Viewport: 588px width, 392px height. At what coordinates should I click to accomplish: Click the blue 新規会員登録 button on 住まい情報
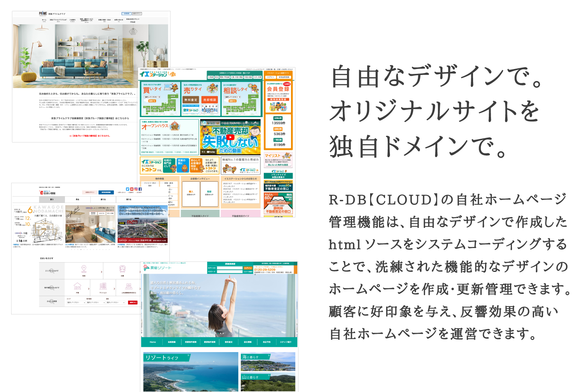coord(106,192)
